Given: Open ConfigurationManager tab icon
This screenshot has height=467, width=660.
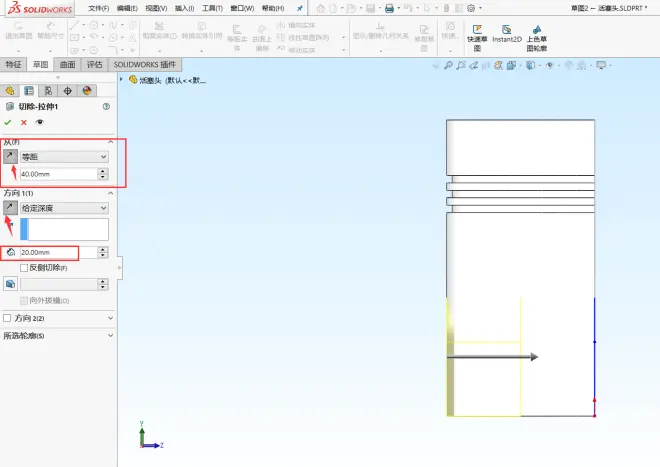Looking at the screenshot, I should click(x=48, y=91).
